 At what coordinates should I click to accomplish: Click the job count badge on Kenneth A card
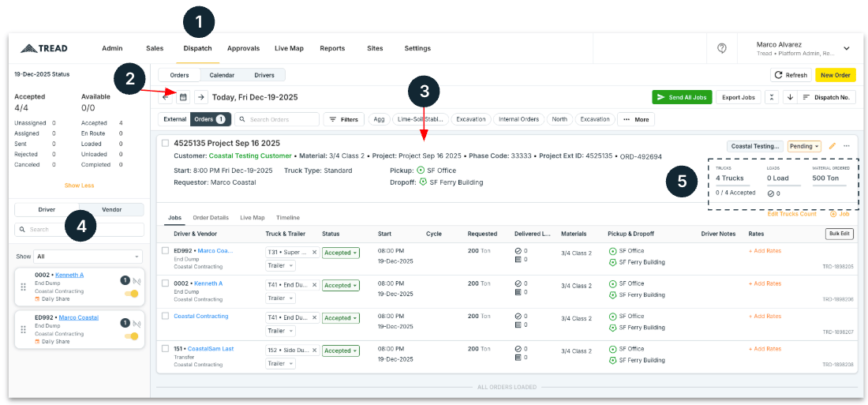(x=125, y=280)
